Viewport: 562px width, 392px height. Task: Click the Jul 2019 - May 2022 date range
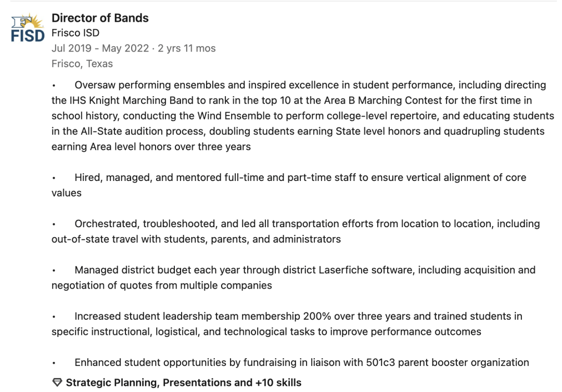pos(100,48)
